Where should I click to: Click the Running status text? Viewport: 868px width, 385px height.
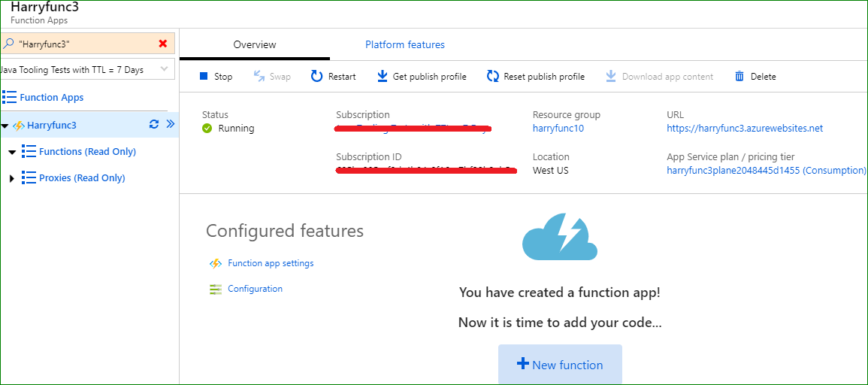[237, 129]
